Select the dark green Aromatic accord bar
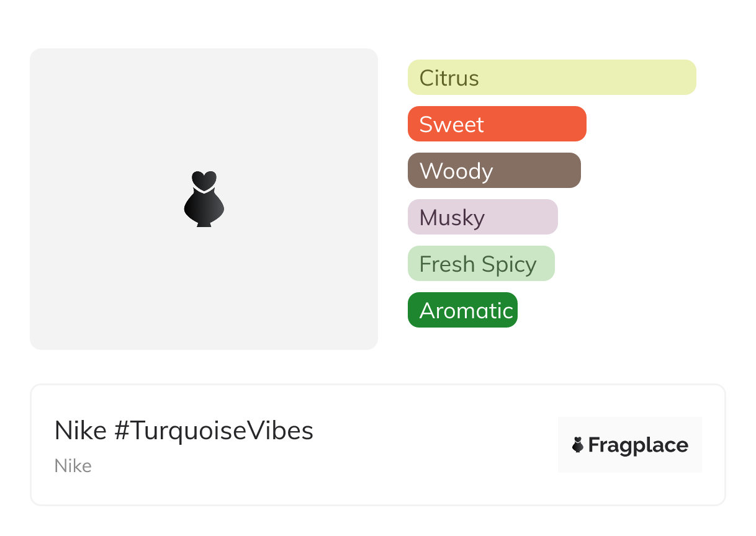756x536 pixels. tap(462, 310)
